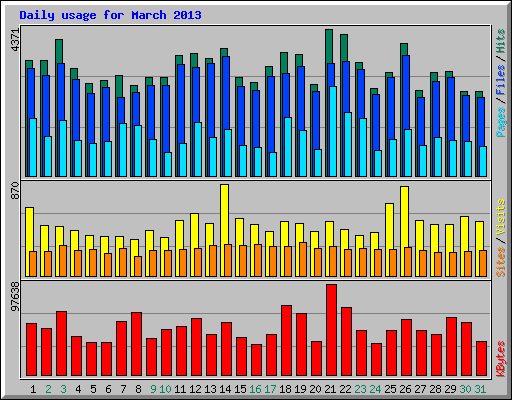The image size is (512, 400).
Task: Click the cyan Pages bar for day 1
Action: point(33,147)
